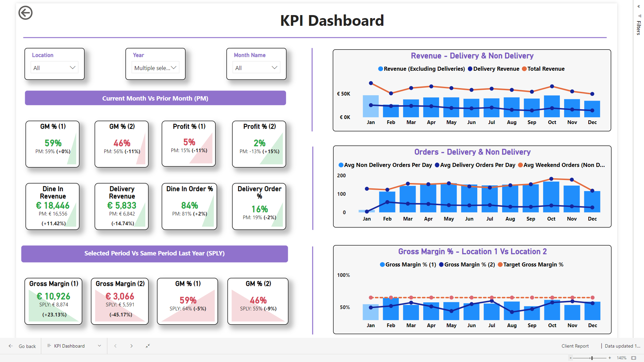Open the Year selection dropdown
This screenshot has width=644, height=362.
pos(174,67)
